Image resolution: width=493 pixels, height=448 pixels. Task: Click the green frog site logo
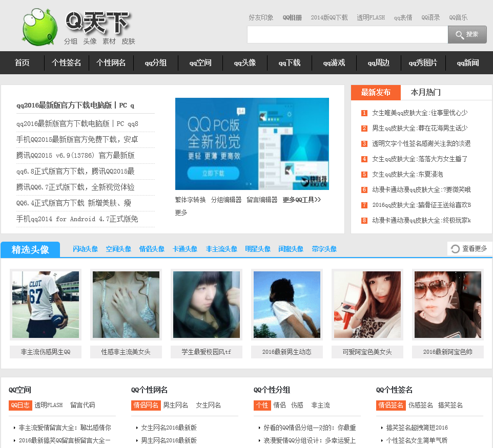pos(39,27)
